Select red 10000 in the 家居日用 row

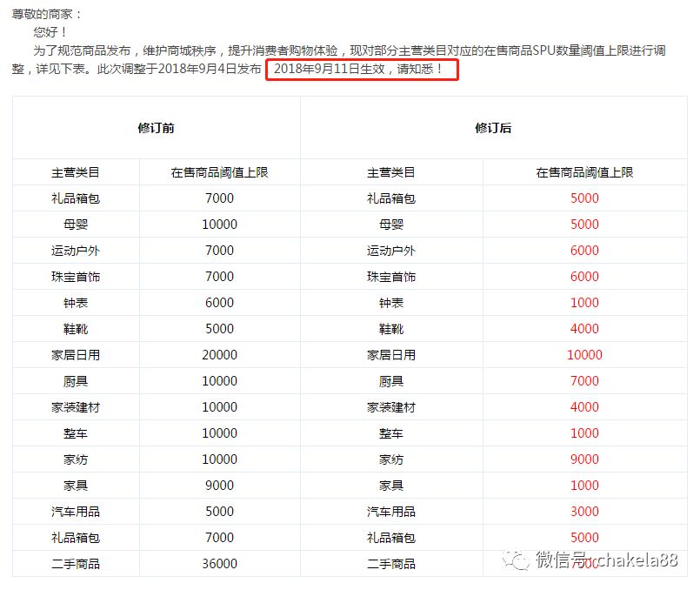click(x=584, y=355)
